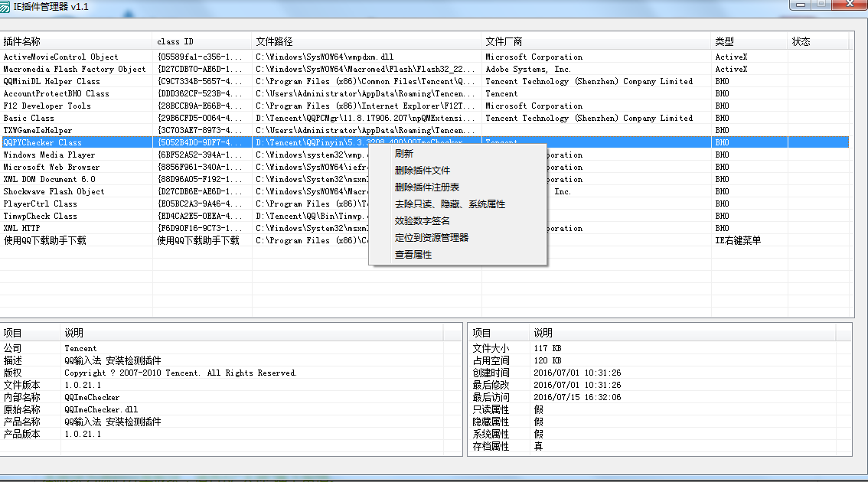Select the TimwpCheck Class plugin
Viewport: 868px width, 482px height.
tap(40, 216)
